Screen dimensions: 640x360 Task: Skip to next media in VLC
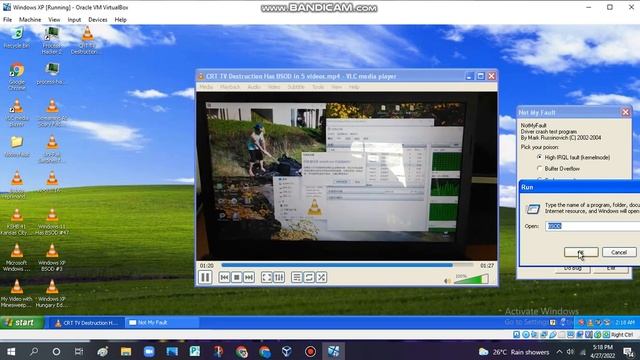(249, 278)
